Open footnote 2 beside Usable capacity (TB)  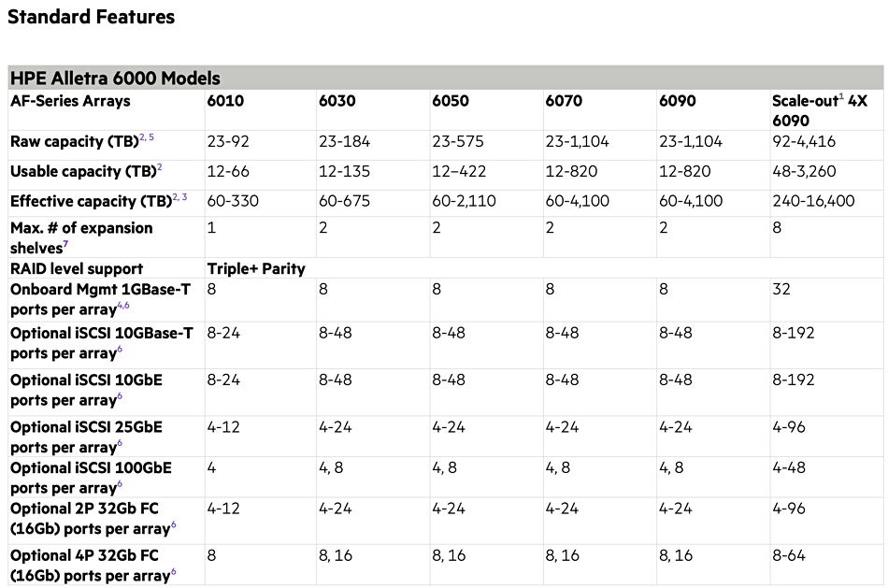pyautogui.click(x=160, y=167)
